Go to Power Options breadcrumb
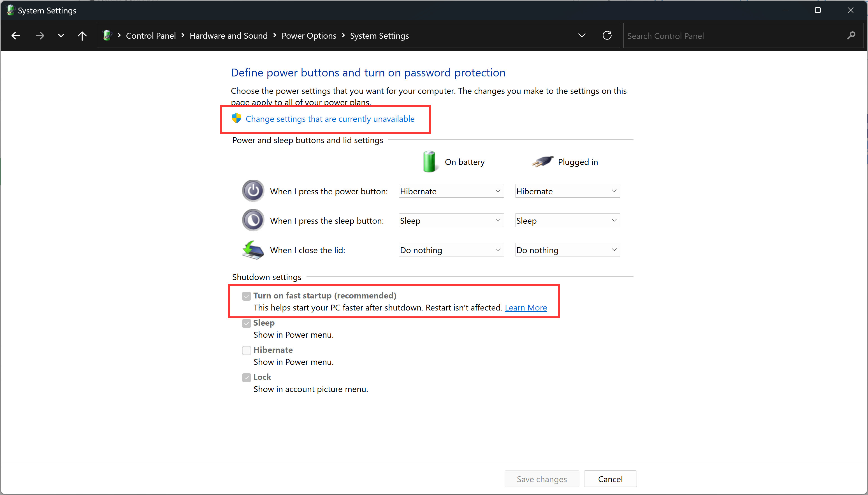Screen dimensions: 868x495 [x=308, y=36]
